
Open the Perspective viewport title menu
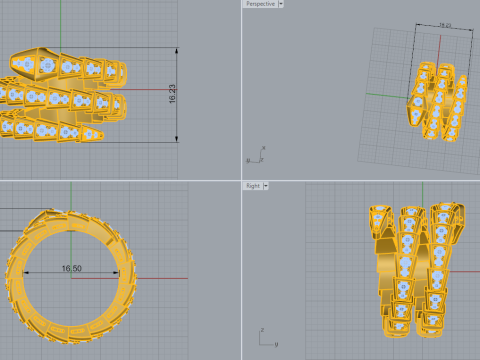tap(260, 4)
